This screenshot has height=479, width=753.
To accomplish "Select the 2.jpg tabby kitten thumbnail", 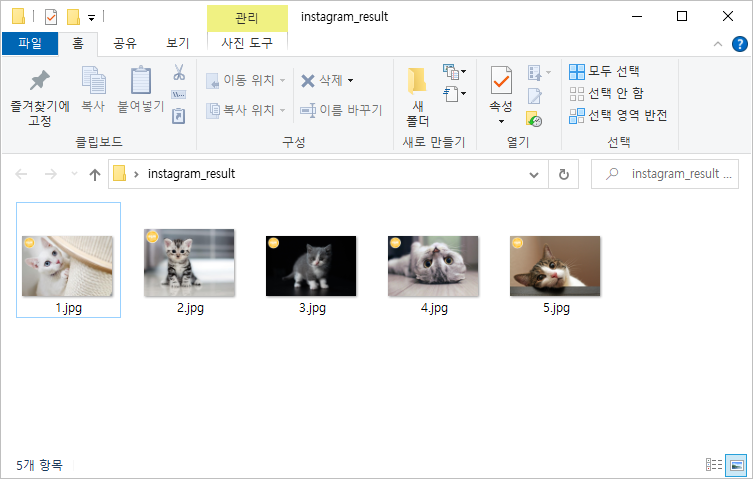I will [x=189, y=262].
